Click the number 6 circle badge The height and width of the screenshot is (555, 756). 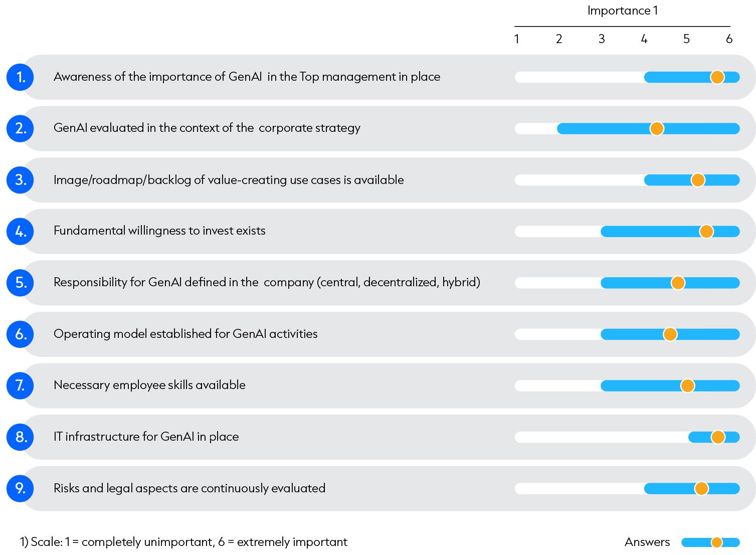pyautogui.click(x=20, y=334)
